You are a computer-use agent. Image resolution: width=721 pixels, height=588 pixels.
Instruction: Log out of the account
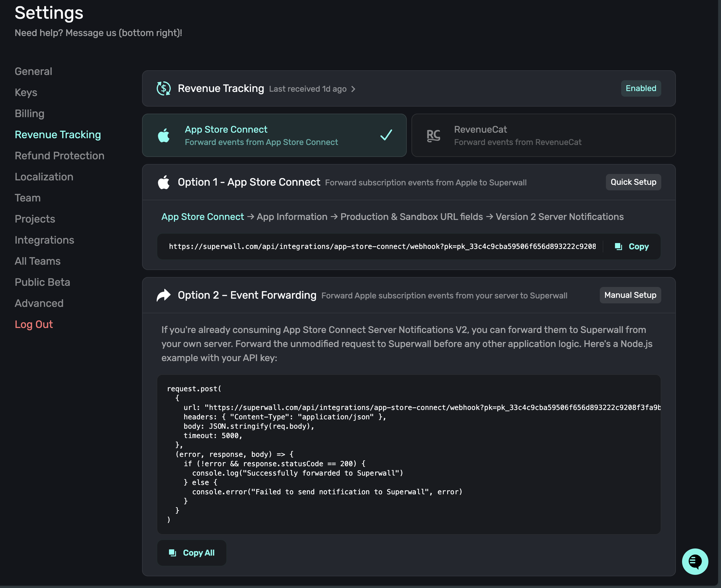33,324
